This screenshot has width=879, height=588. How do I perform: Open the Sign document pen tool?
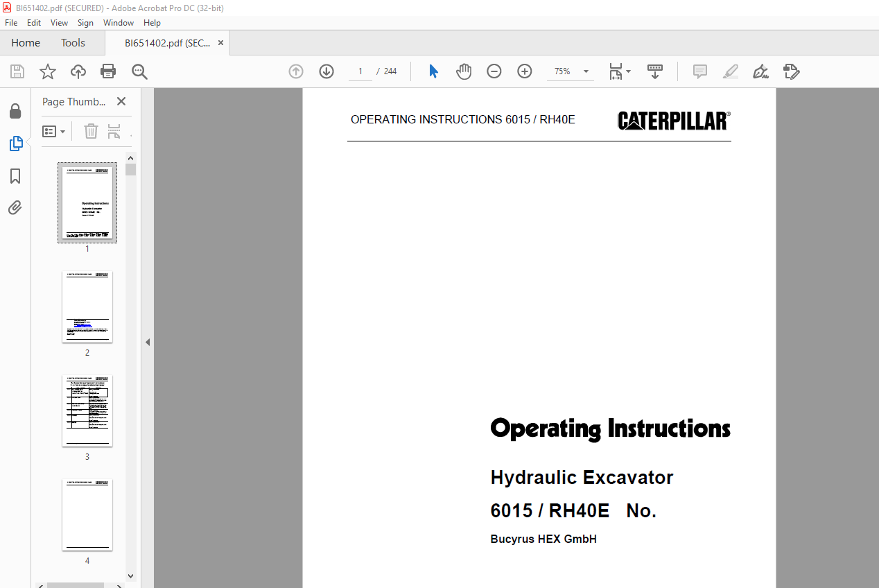pos(760,71)
